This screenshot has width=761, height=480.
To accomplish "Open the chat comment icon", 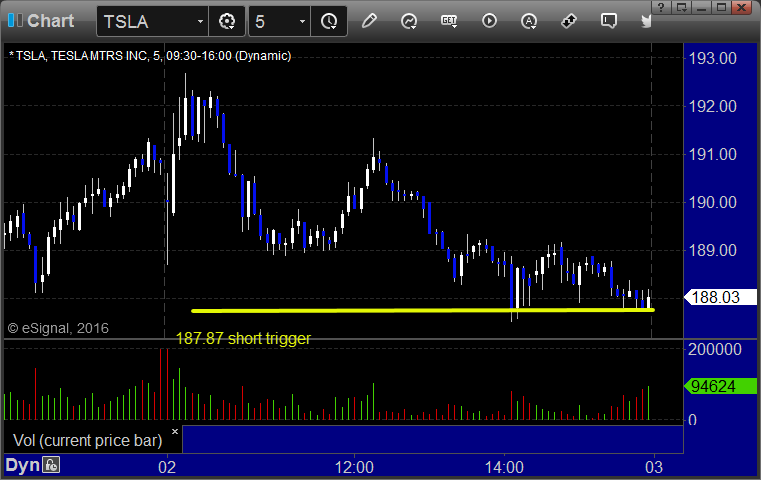I will [x=609, y=21].
